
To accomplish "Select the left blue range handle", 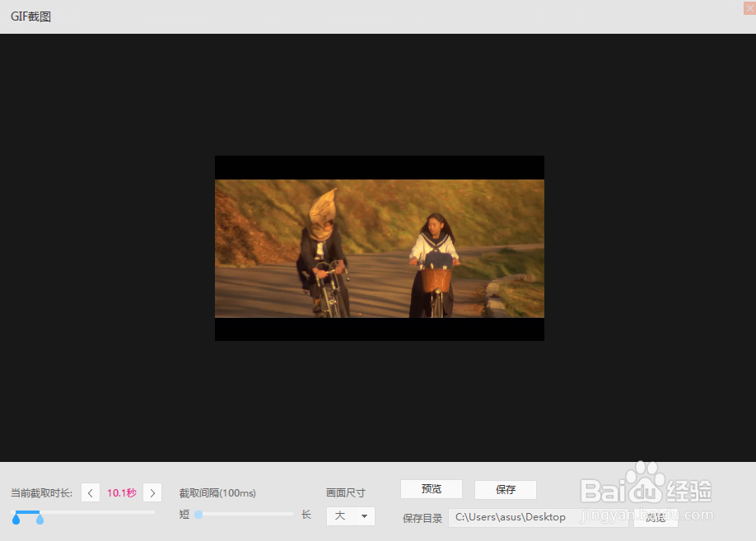I will [16, 519].
